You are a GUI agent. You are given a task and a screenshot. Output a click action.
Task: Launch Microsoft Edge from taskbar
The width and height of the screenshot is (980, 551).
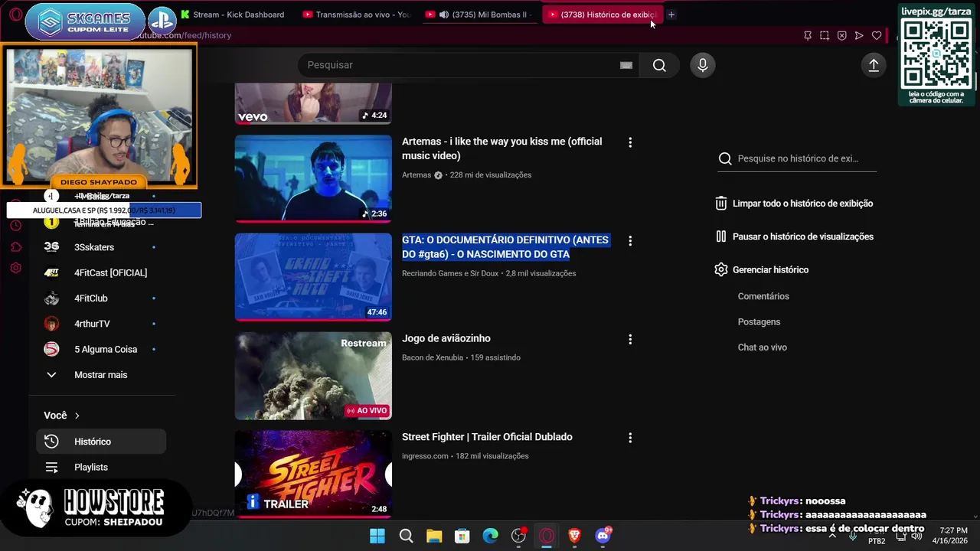click(490, 536)
